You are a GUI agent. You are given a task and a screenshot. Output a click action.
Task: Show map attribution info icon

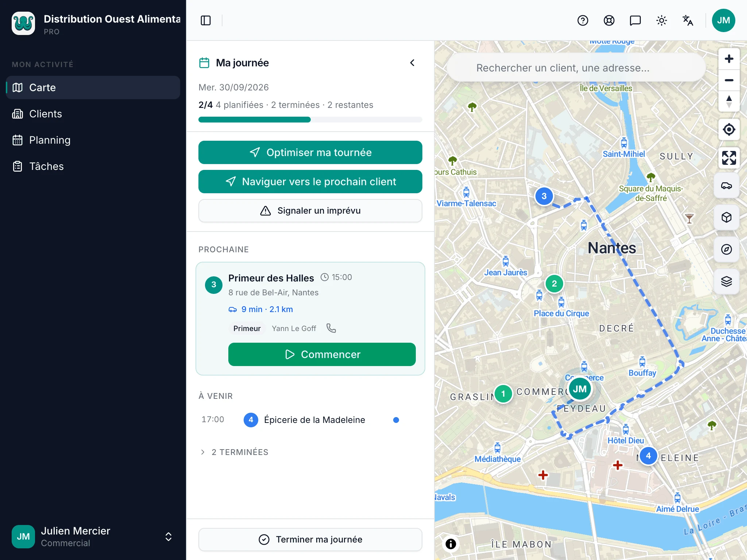(x=451, y=544)
